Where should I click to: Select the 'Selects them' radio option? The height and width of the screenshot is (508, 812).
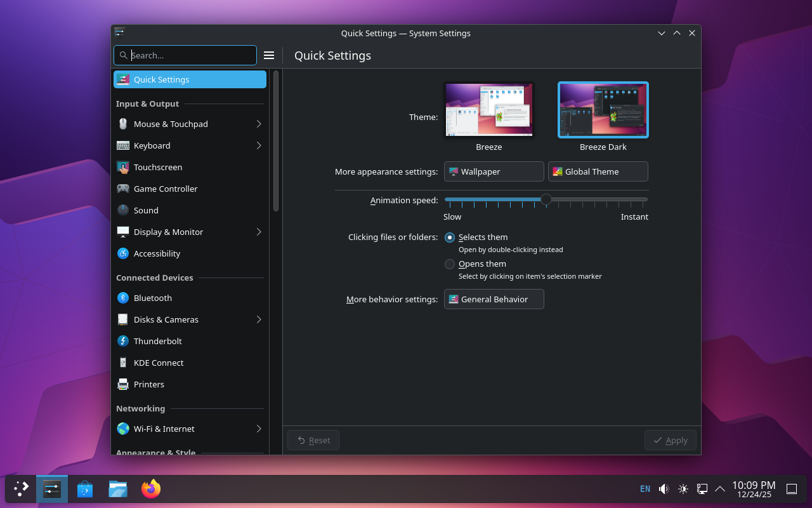click(x=450, y=237)
